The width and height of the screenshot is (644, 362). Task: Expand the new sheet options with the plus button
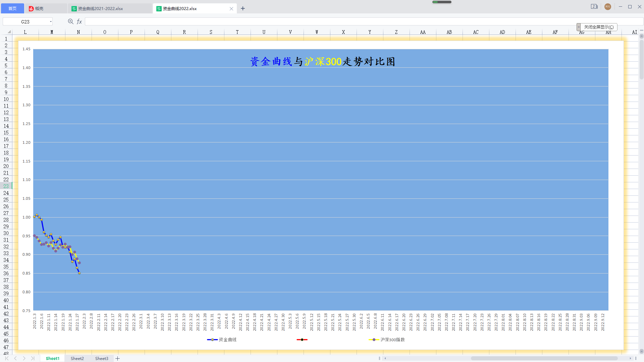pos(118,358)
